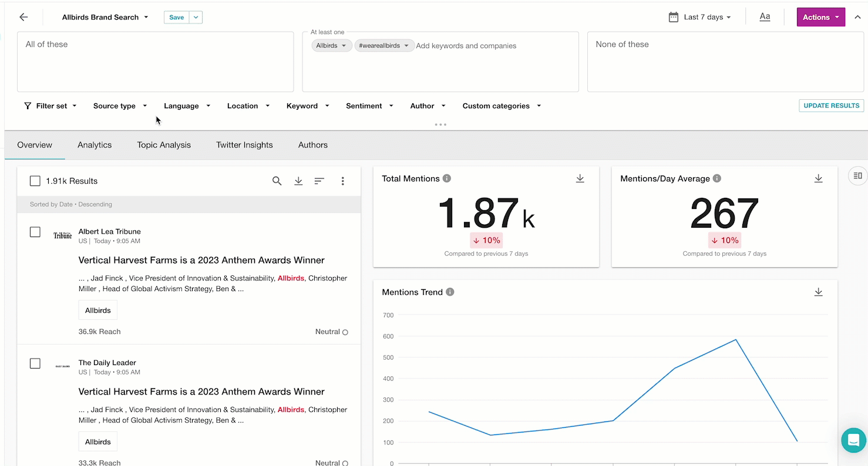868x466 pixels.
Task: Click the 10% decrease badge under Total Mentions
Action: point(486,240)
